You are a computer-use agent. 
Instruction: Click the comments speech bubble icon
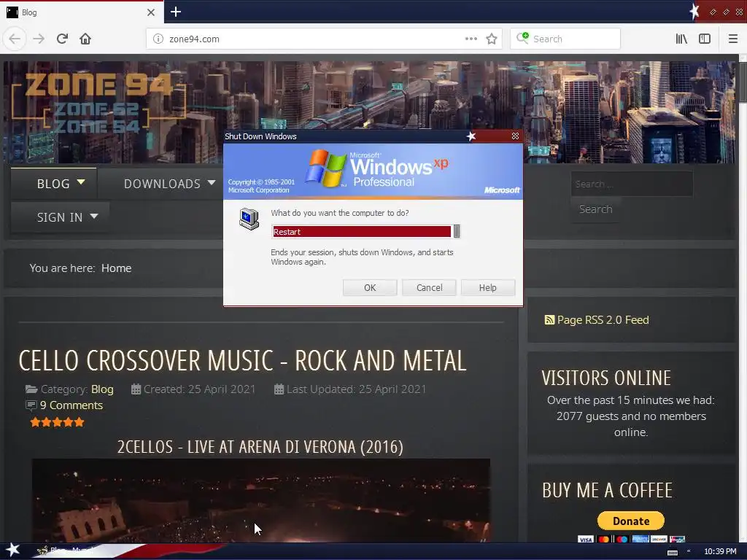(31, 405)
